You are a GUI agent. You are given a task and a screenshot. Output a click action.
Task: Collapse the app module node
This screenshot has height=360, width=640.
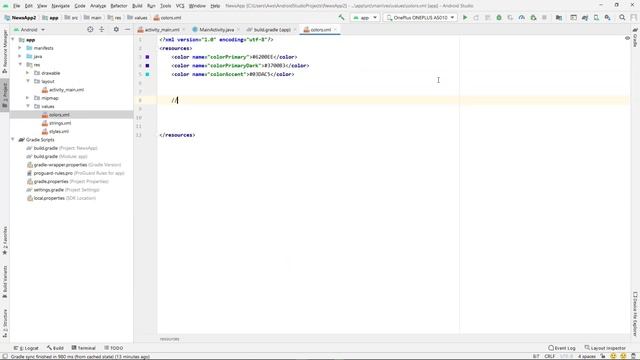point(13,40)
